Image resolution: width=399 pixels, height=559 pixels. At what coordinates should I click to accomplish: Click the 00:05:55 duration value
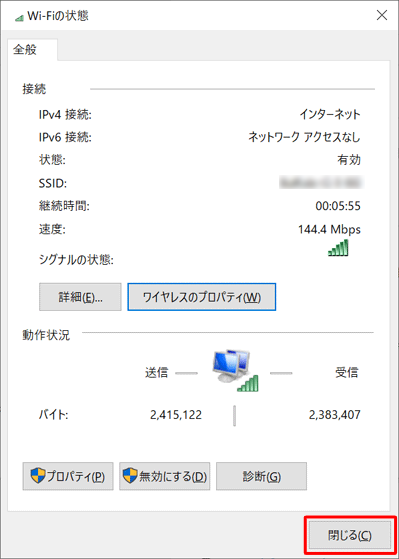pos(338,206)
